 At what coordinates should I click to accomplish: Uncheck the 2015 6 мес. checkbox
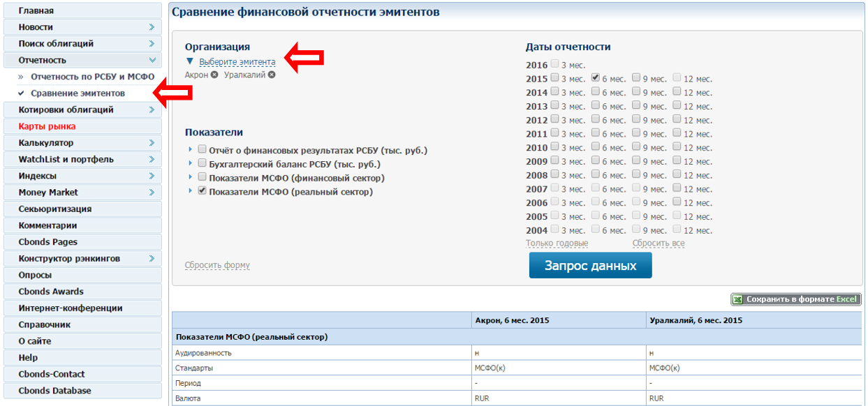coord(596,78)
